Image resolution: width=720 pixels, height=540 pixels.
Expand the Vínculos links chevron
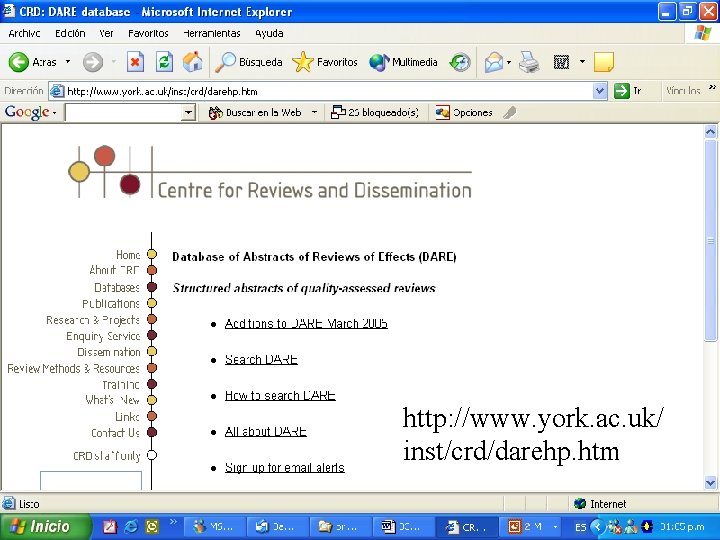pyautogui.click(x=712, y=87)
